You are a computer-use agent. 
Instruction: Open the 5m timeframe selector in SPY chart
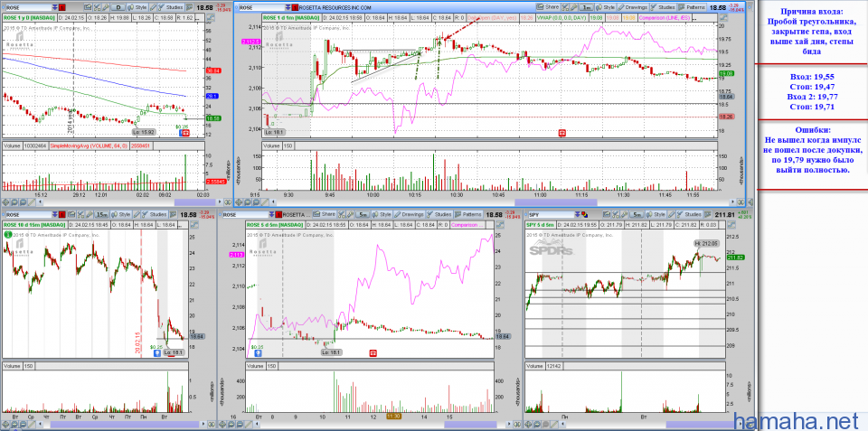point(637,214)
